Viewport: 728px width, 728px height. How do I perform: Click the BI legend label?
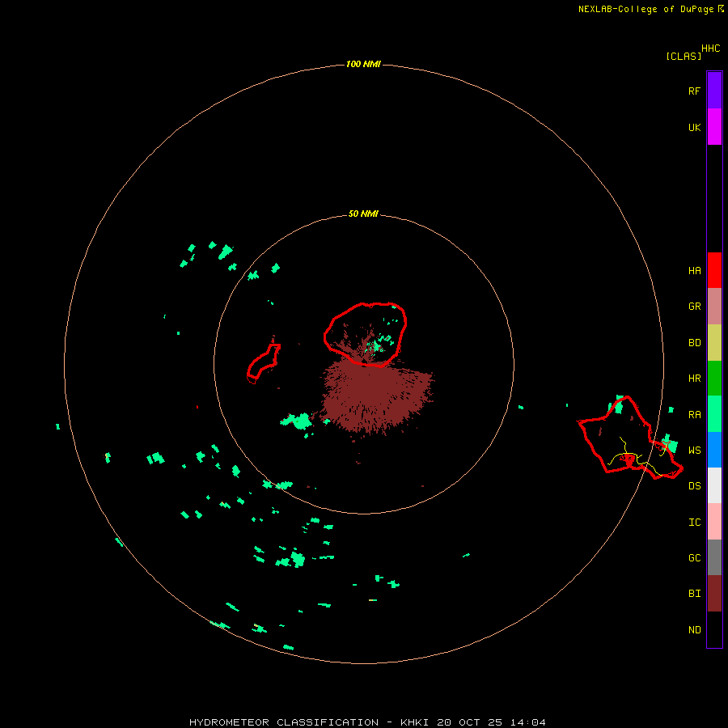click(695, 594)
